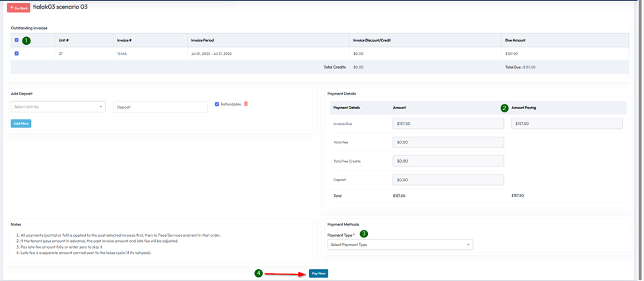This screenshot has height=281, width=644.
Task: Click the Total Fee Credits amount field
Action: click(448, 161)
